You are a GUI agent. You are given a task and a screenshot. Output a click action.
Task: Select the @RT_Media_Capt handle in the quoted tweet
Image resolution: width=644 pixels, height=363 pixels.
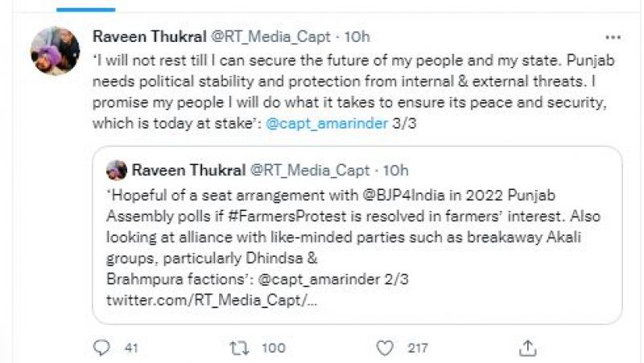(311, 170)
